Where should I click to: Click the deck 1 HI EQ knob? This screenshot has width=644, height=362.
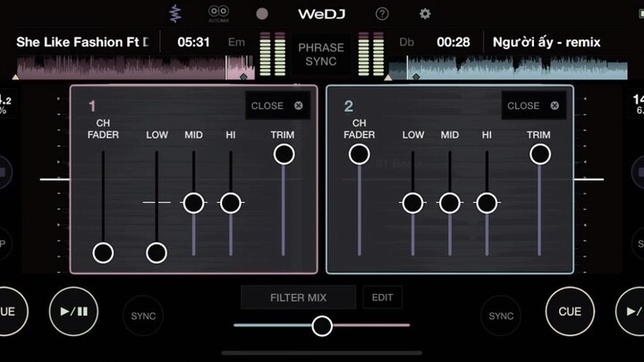[231, 203]
